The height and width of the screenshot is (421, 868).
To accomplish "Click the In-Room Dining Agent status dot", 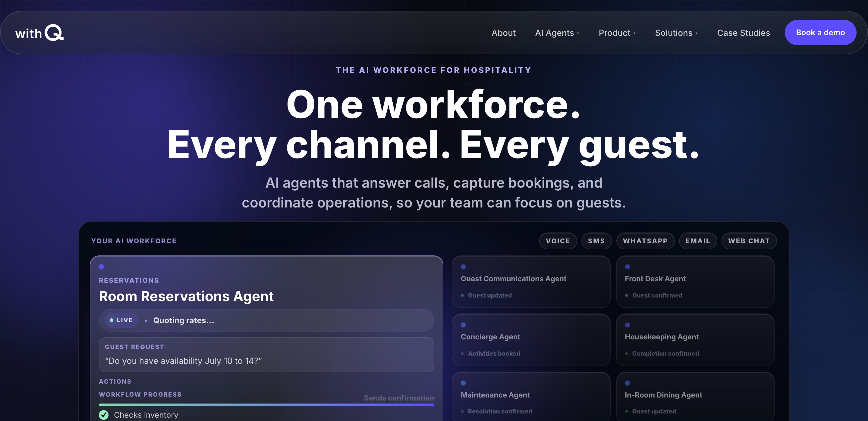I will [627, 383].
